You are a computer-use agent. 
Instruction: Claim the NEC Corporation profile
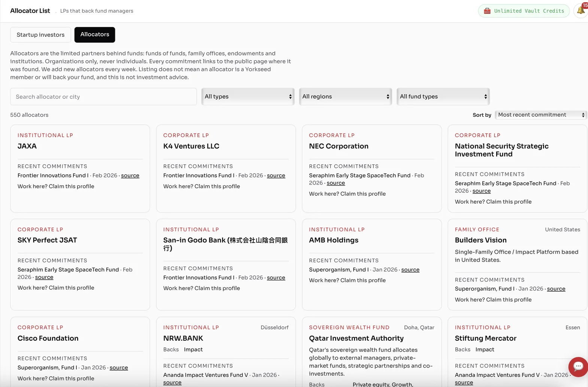click(363, 194)
